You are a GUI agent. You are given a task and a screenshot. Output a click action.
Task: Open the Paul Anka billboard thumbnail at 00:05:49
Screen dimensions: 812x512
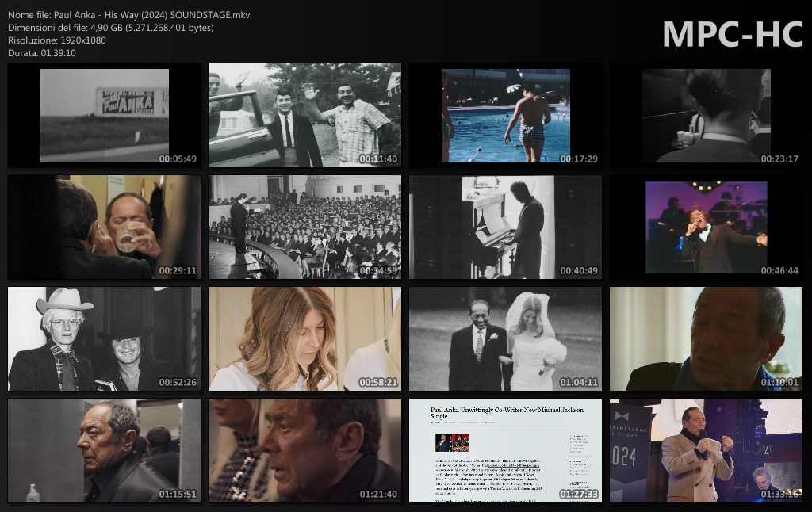click(x=104, y=116)
